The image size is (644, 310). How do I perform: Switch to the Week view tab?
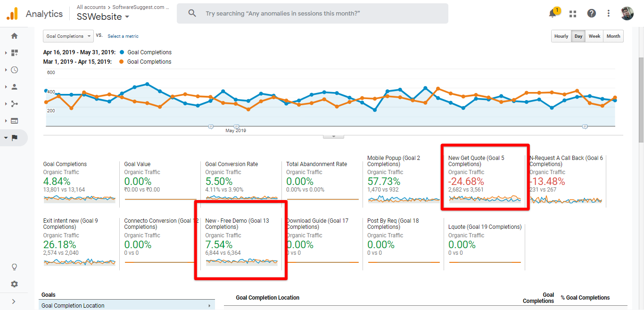coord(594,36)
